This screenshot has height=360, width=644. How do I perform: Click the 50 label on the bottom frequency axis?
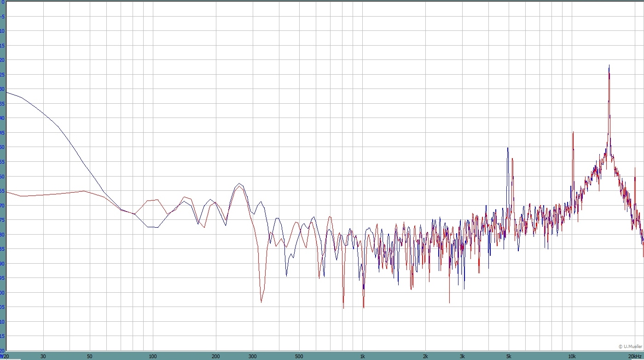coord(90,356)
